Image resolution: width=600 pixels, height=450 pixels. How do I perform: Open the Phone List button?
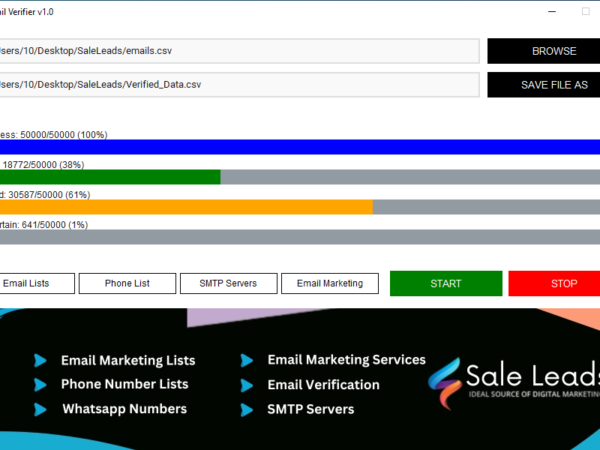(x=127, y=284)
